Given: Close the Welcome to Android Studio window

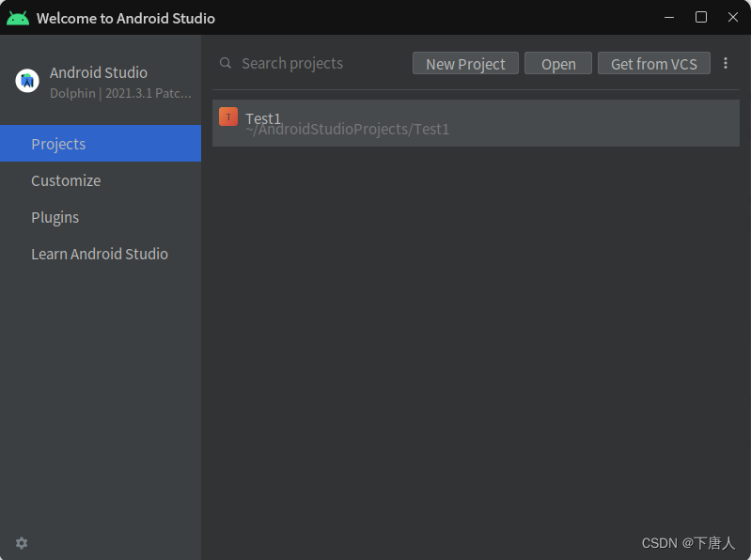Looking at the screenshot, I should click(733, 17).
